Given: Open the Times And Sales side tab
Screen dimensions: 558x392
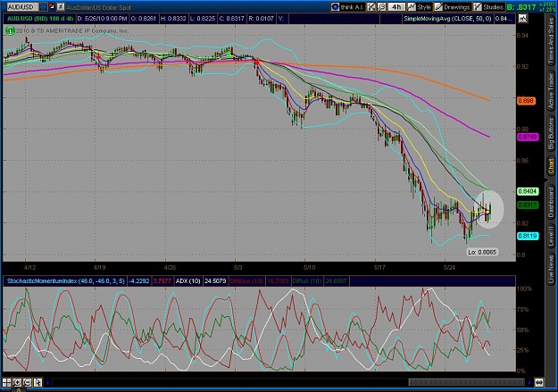Looking at the screenshot, I should click(551, 41).
